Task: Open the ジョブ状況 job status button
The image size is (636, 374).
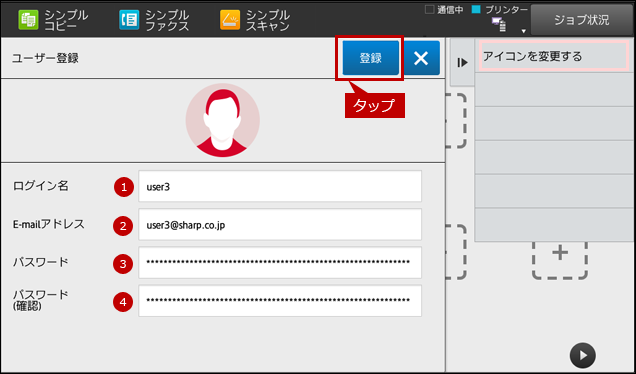Action: (582, 20)
